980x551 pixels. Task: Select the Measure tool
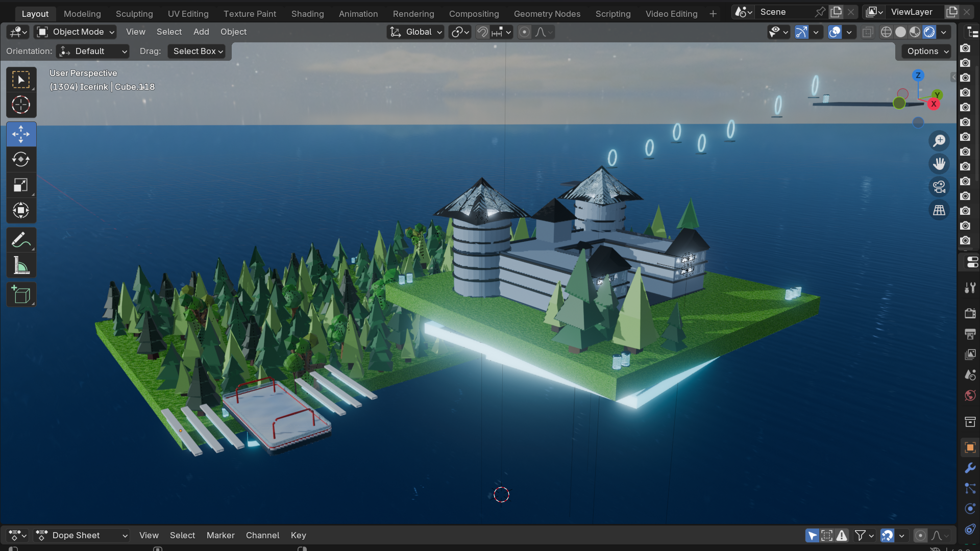click(x=21, y=265)
